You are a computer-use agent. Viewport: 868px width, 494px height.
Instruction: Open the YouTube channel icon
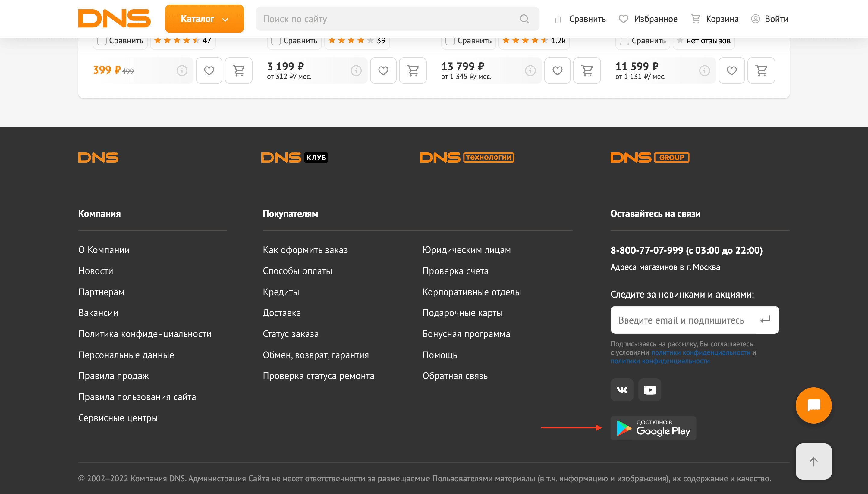pyautogui.click(x=649, y=389)
